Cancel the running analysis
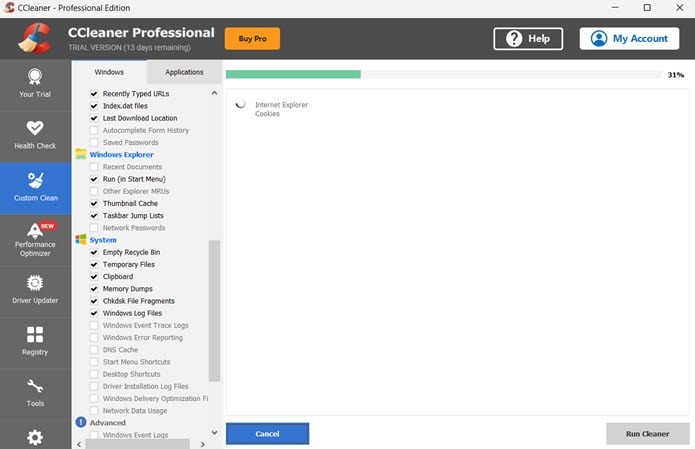This screenshot has height=449, width=695. pyautogui.click(x=267, y=433)
